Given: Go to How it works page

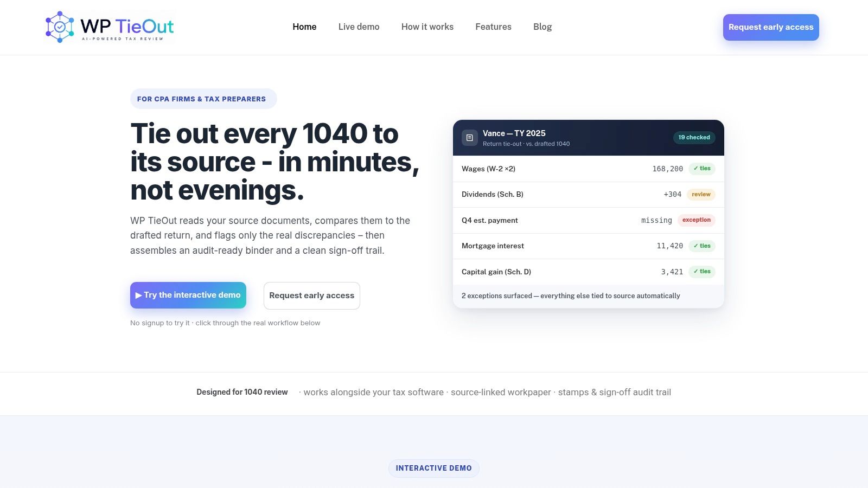Looking at the screenshot, I should click(x=427, y=27).
